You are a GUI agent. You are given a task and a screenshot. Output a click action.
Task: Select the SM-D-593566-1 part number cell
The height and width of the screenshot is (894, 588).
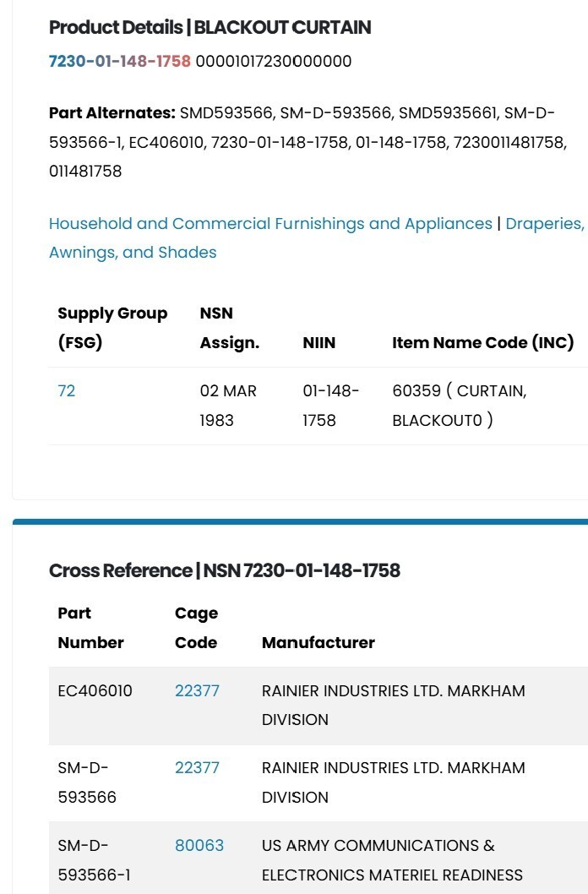[x=95, y=860]
